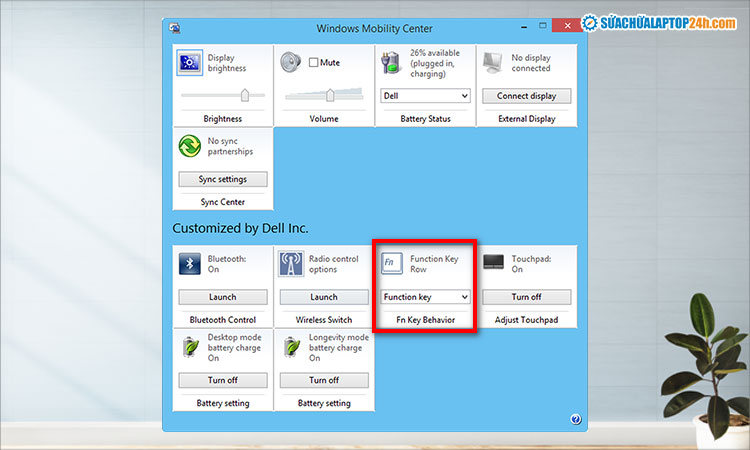Launch Bluetooth Control
The width and height of the screenshot is (750, 450).
(x=222, y=297)
